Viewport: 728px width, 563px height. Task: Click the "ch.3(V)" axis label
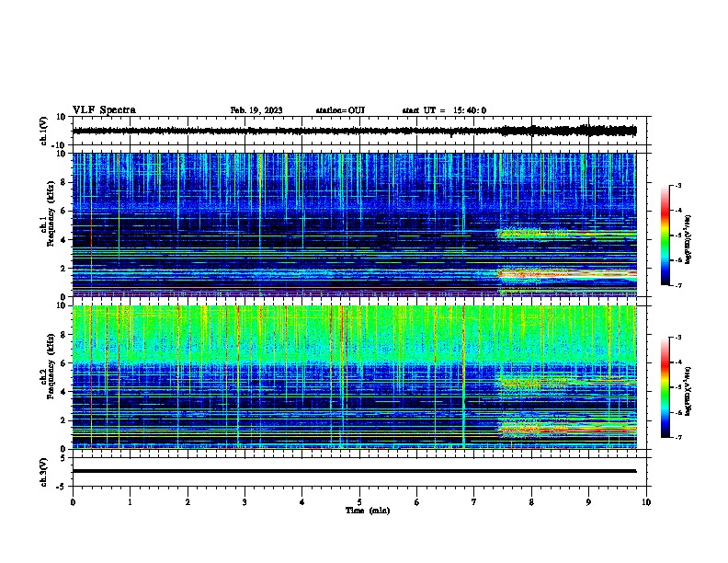44,472
